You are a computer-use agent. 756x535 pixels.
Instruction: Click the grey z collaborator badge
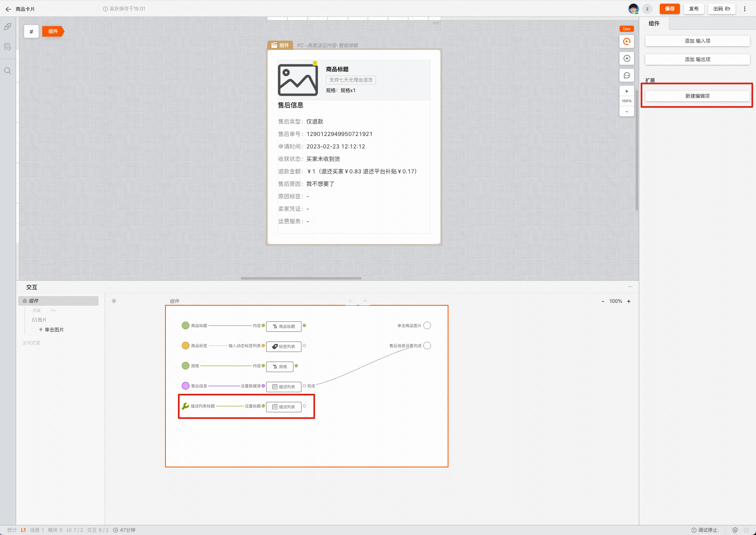coord(647,9)
